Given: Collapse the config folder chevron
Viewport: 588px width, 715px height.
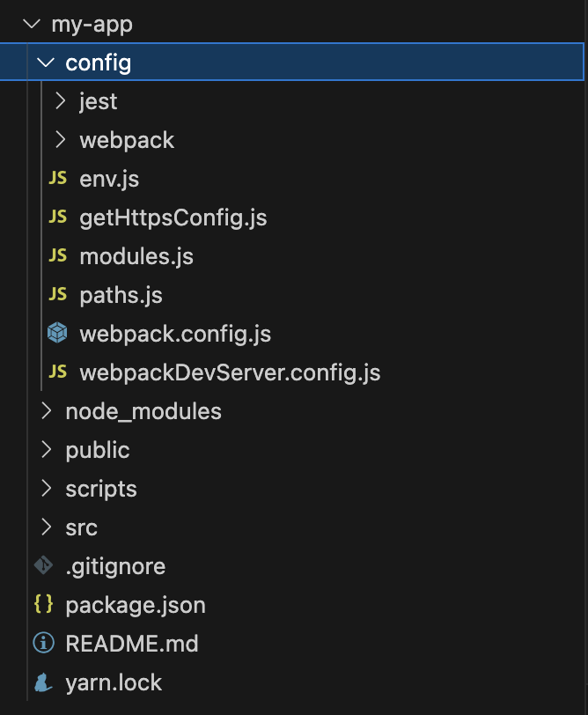Looking at the screenshot, I should coord(46,63).
